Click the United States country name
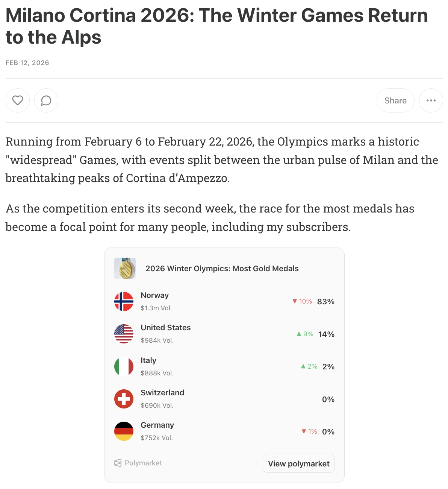Image resolution: width=448 pixels, height=489 pixels. [x=165, y=328]
